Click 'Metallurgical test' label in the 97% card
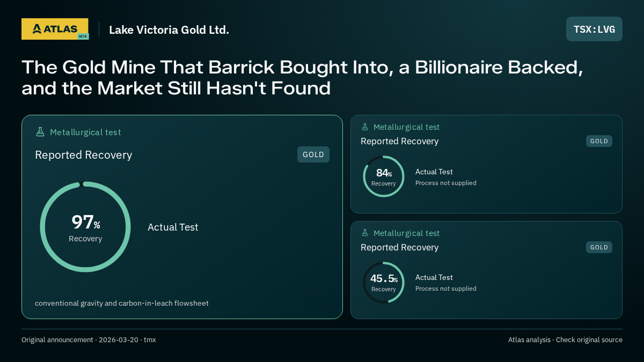Image resolution: width=644 pixels, height=362 pixels. click(85, 132)
